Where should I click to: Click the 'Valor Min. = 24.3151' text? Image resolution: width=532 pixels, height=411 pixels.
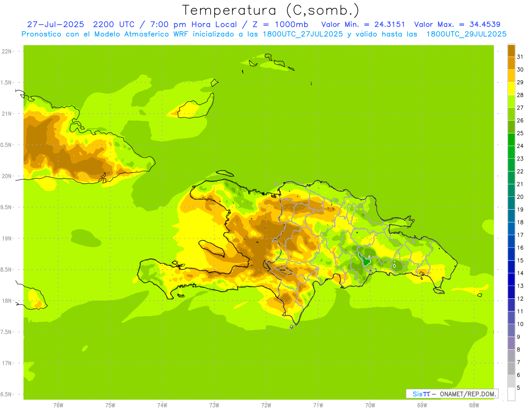[363, 24]
